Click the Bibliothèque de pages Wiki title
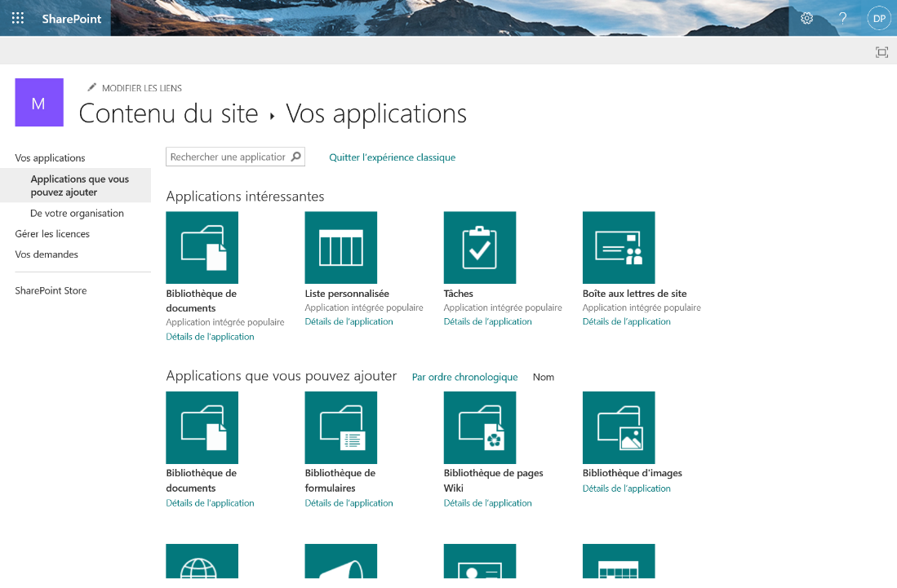 pyautogui.click(x=494, y=480)
